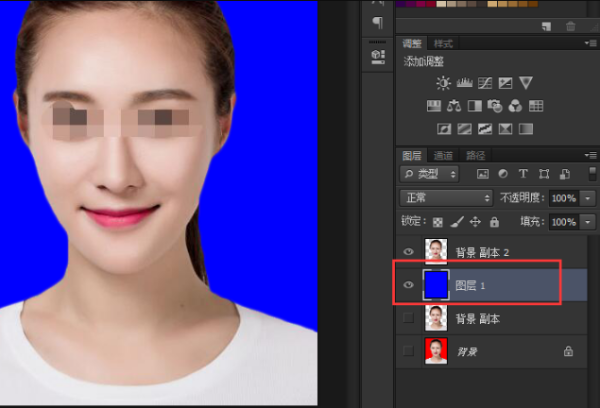Switch to the 调整 tab
The width and height of the screenshot is (600, 408).
coord(411,43)
